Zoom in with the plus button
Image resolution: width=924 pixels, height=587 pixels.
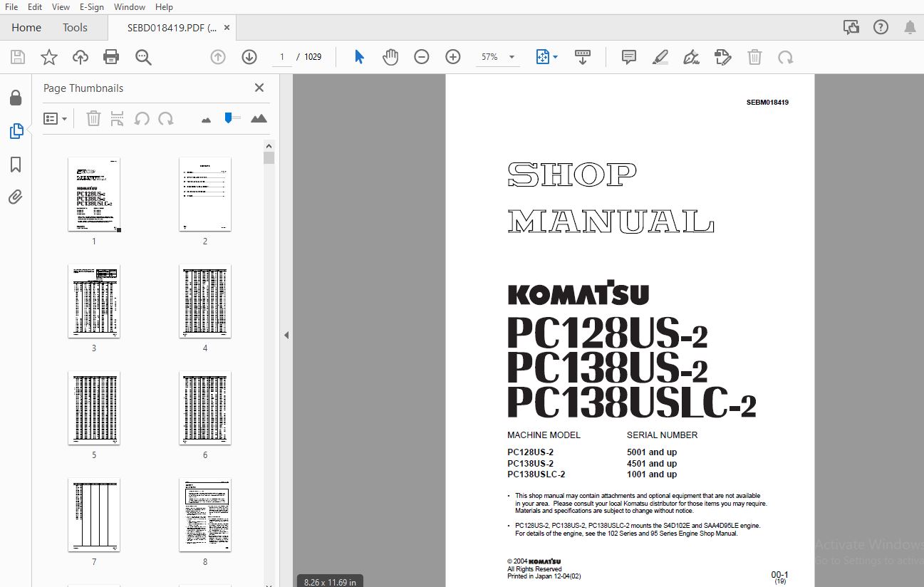click(453, 57)
